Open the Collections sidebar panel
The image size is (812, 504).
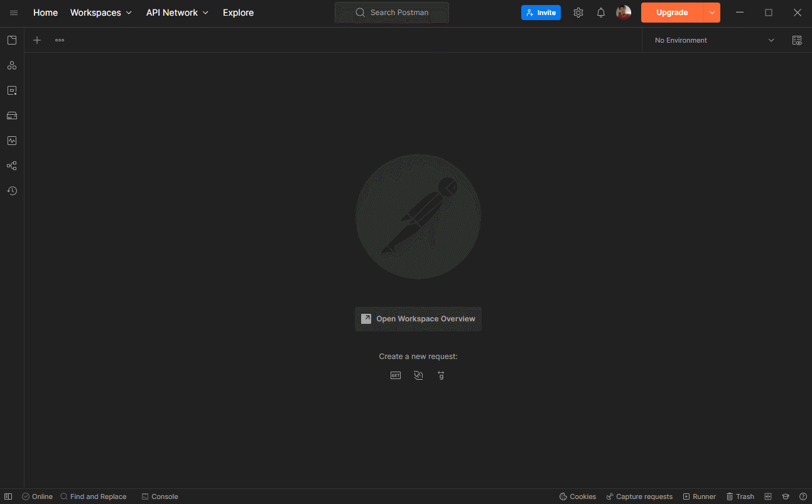pyautogui.click(x=11, y=40)
